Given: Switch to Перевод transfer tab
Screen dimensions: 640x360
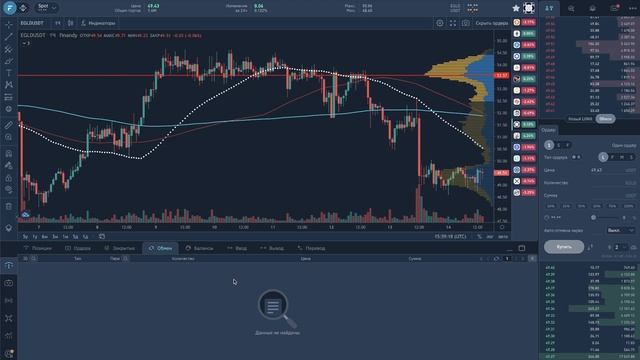Looking at the screenshot, I should [x=311, y=248].
